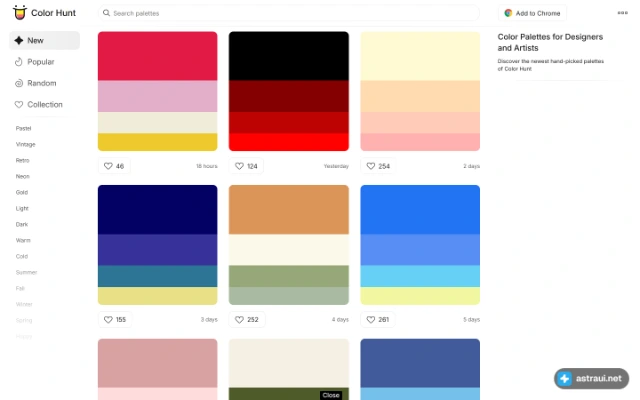
Task: Open the slate blue palette in bottom row
Action: pyautogui.click(x=420, y=369)
